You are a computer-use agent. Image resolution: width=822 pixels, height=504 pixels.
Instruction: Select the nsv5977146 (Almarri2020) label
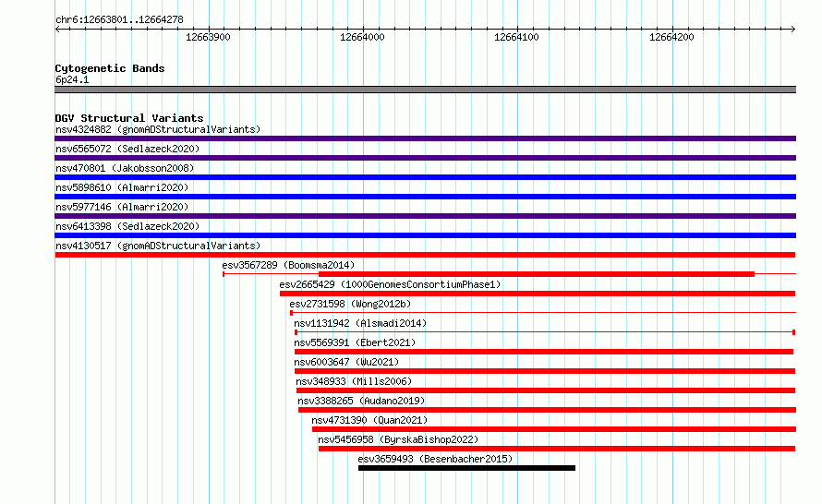pos(122,207)
